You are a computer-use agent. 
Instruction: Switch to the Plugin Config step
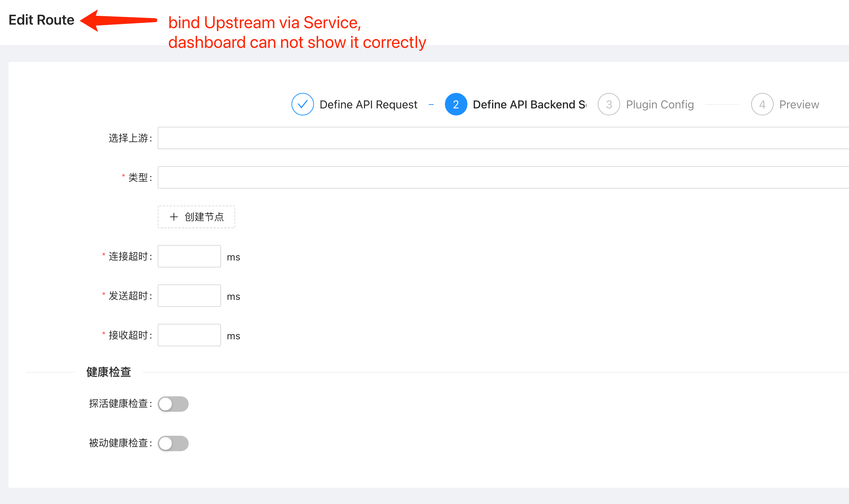tap(659, 104)
